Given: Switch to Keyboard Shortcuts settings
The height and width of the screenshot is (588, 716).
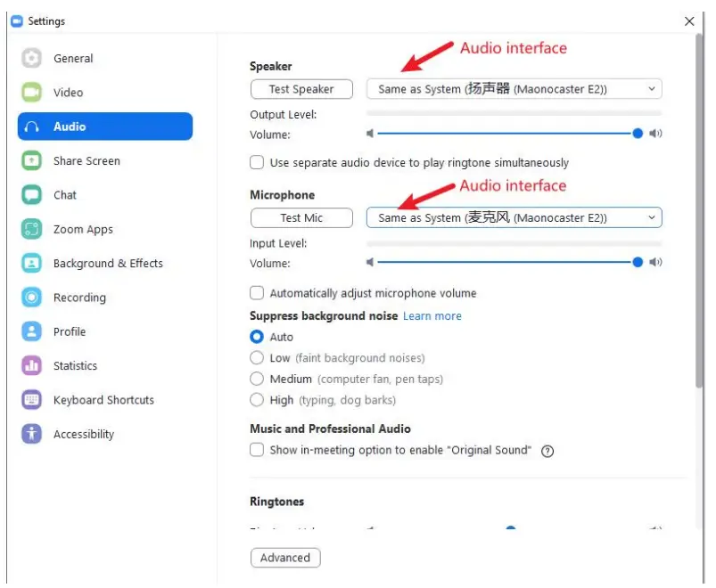Looking at the screenshot, I should (x=103, y=400).
